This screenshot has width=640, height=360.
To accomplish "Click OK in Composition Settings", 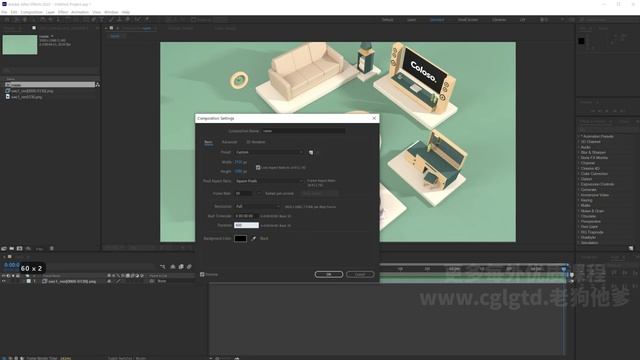I will (x=329, y=274).
